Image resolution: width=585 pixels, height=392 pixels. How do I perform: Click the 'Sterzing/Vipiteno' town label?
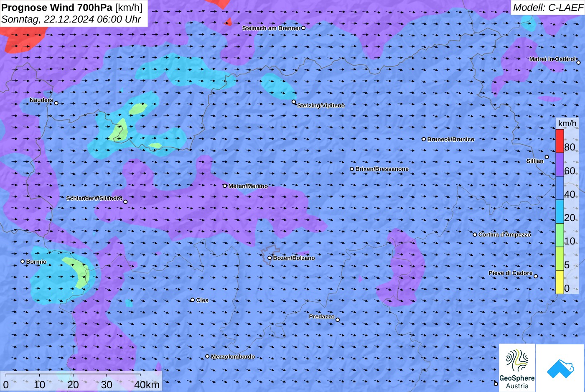click(321, 105)
